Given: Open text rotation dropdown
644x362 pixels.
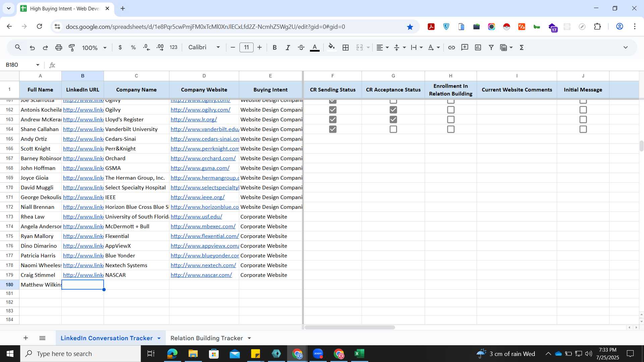Looking at the screenshot, I should [x=434, y=48].
